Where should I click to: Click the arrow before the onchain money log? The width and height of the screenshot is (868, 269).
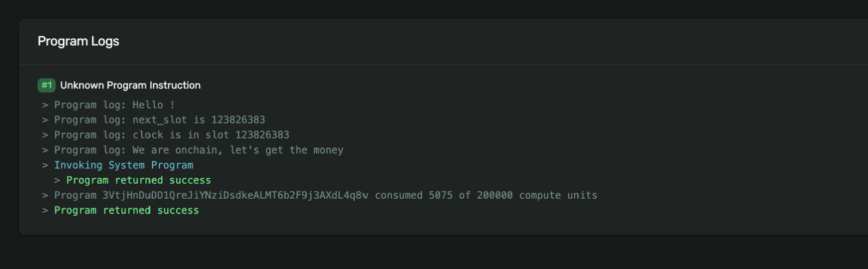(x=45, y=150)
